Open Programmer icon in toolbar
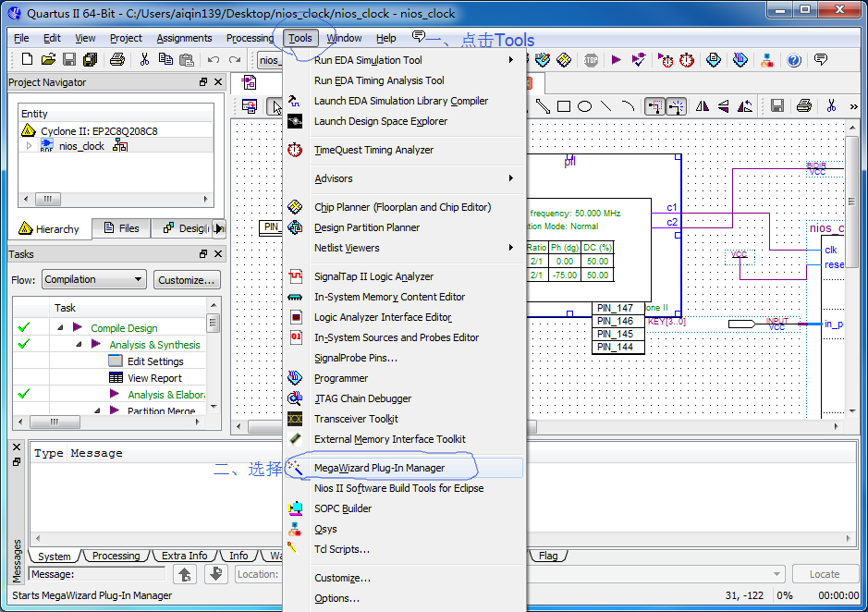This screenshot has height=612, width=868. (740, 60)
